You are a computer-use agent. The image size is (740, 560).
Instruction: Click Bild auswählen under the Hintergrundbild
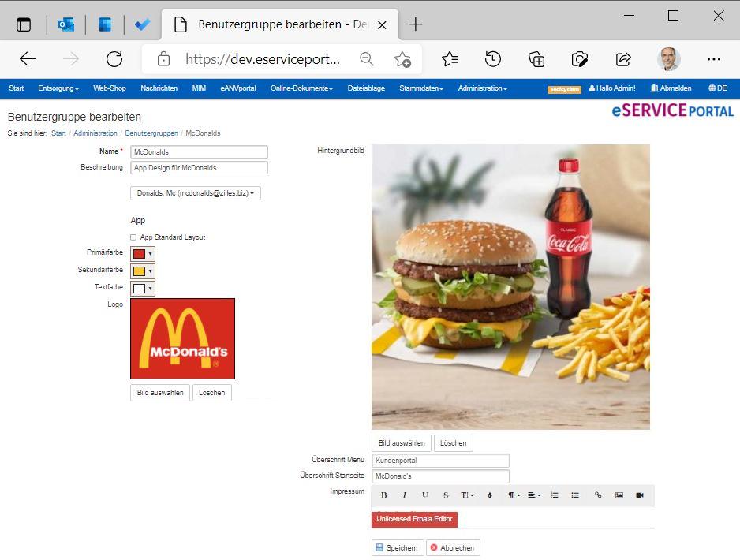coord(402,443)
